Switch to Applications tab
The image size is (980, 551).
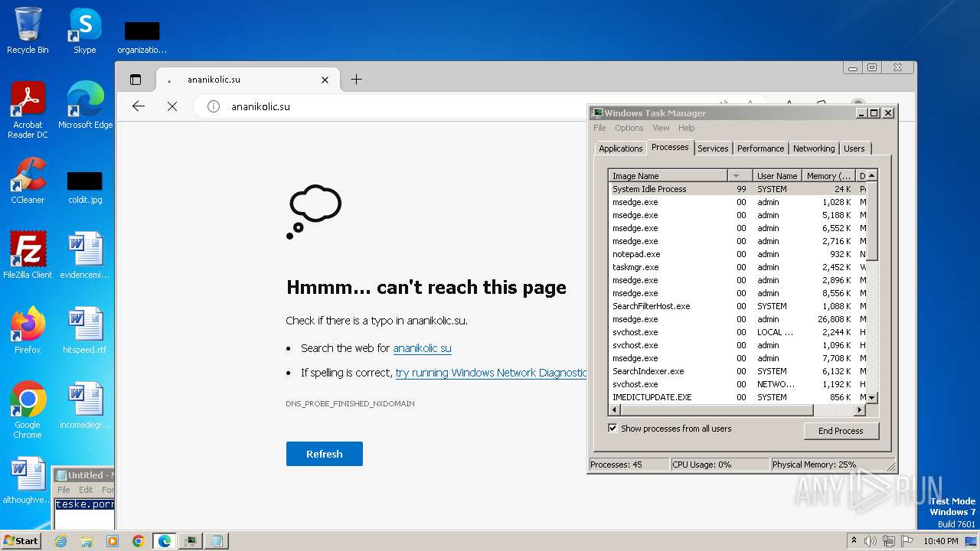620,148
